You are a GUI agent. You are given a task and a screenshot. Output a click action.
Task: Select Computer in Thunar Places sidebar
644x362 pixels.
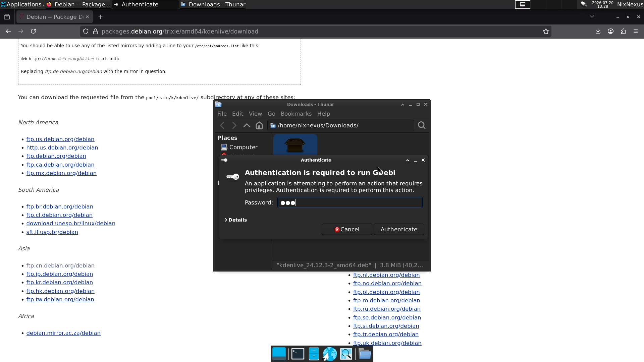(x=239, y=147)
